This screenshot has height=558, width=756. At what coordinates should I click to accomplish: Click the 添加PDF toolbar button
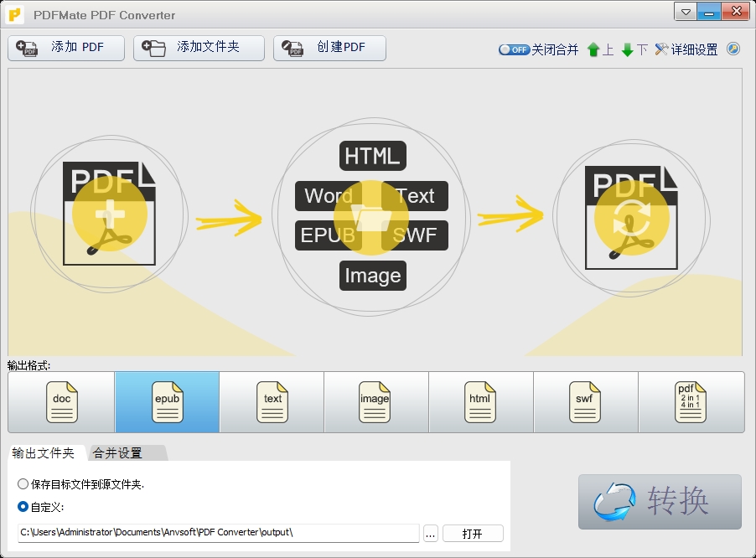pos(65,48)
